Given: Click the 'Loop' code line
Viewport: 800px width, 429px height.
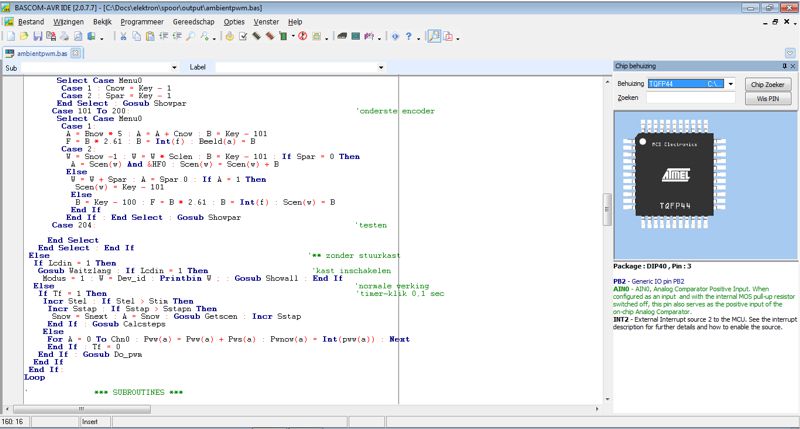Looking at the screenshot, I should (34, 377).
